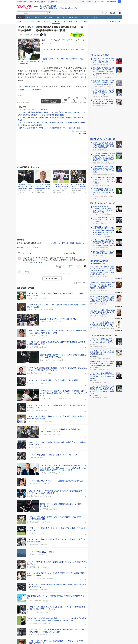This screenshot has width=138, height=644.
Task: Select the 主要 category tab
Action: (20, 22)
